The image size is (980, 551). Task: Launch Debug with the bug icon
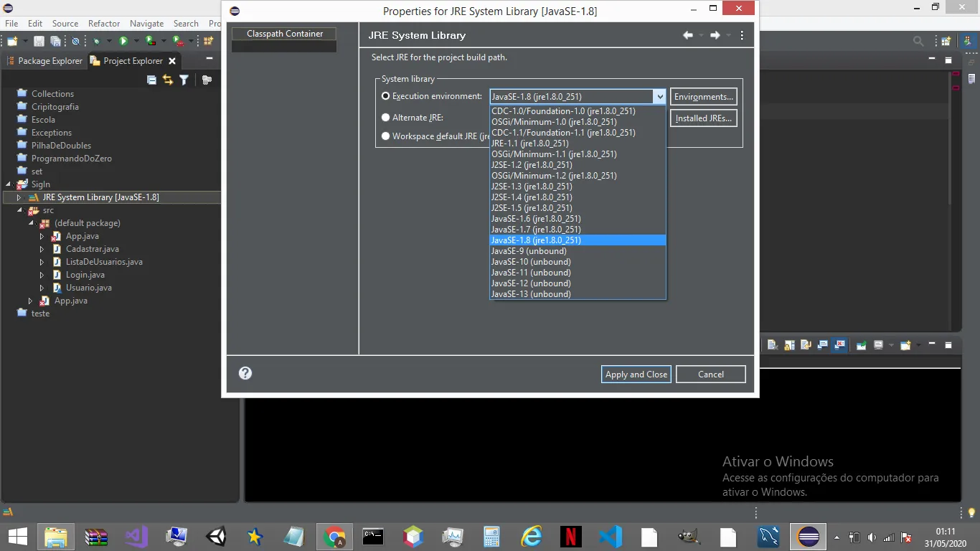(97, 42)
